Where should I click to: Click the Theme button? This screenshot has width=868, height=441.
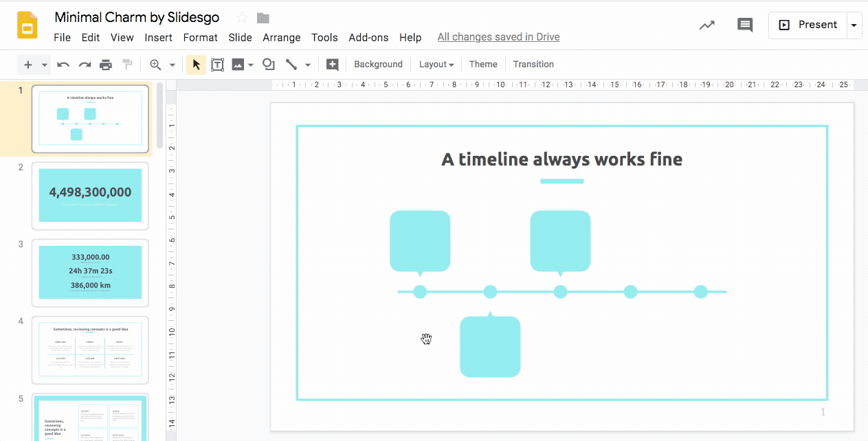tap(483, 65)
